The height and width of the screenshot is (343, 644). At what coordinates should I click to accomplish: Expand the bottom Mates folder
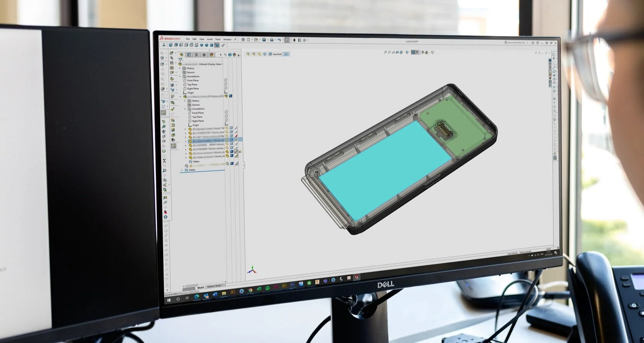(x=182, y=170)
